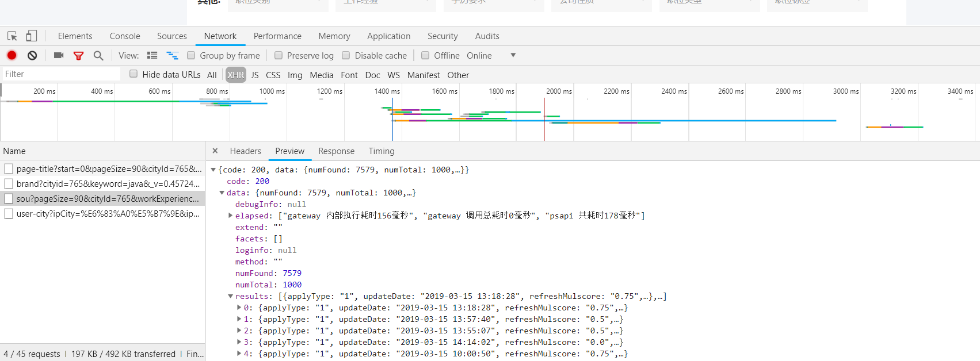Expand the elapsed array

(231, 216)
